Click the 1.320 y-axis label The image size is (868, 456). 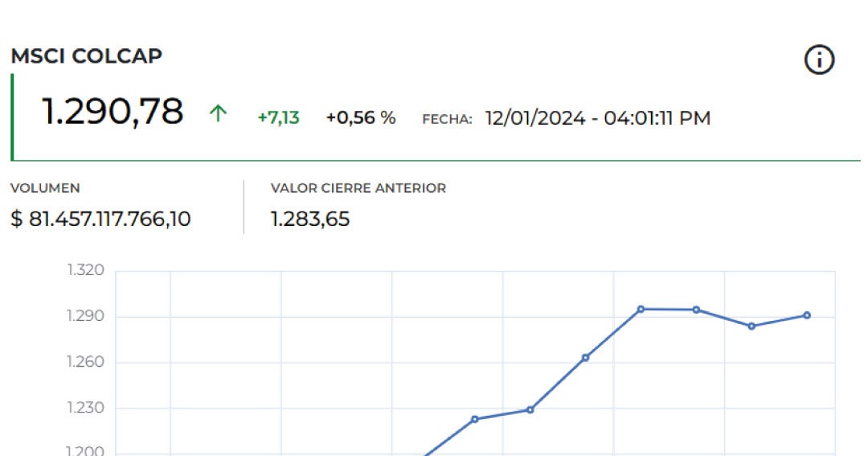coord(85,270)
